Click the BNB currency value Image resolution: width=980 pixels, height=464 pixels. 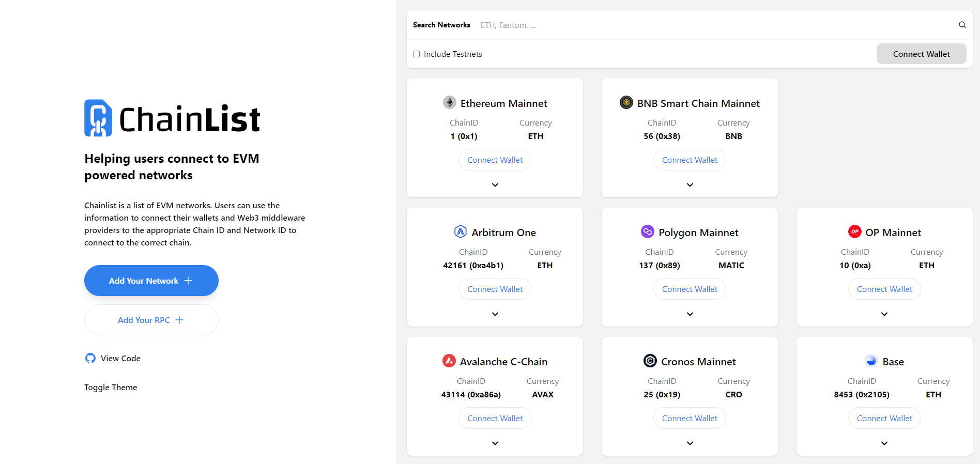[x=733, y=136]
